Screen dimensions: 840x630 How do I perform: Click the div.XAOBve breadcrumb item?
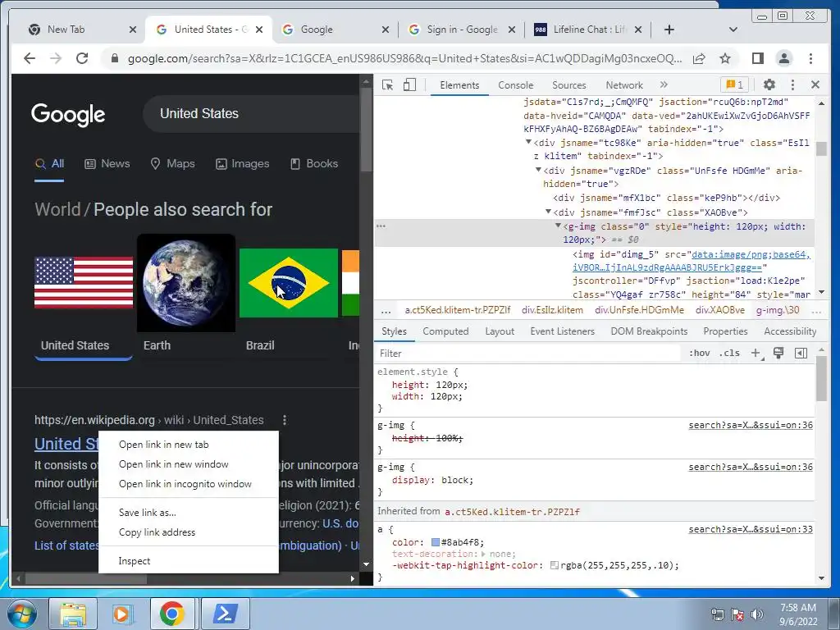[x=720, y=310]
